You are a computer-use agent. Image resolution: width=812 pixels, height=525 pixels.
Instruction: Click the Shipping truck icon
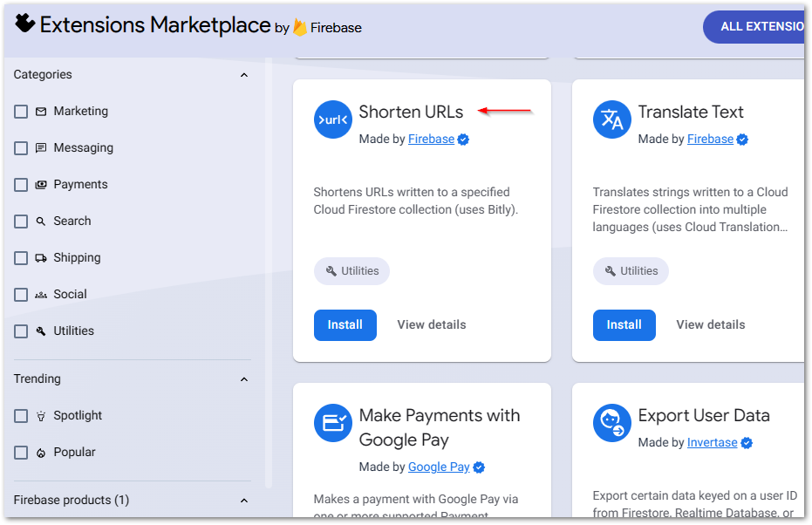[x=41, y=258]
